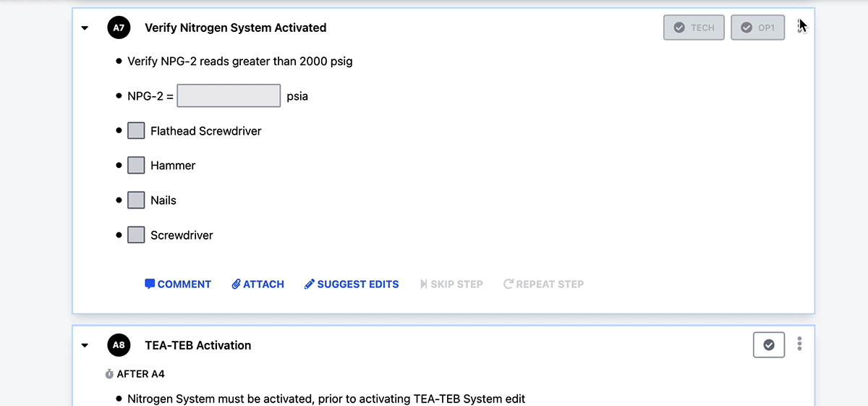The width and height of the screenshot is (868, 406).
Task: Add a comment to step A7
Action: [178, 284]
